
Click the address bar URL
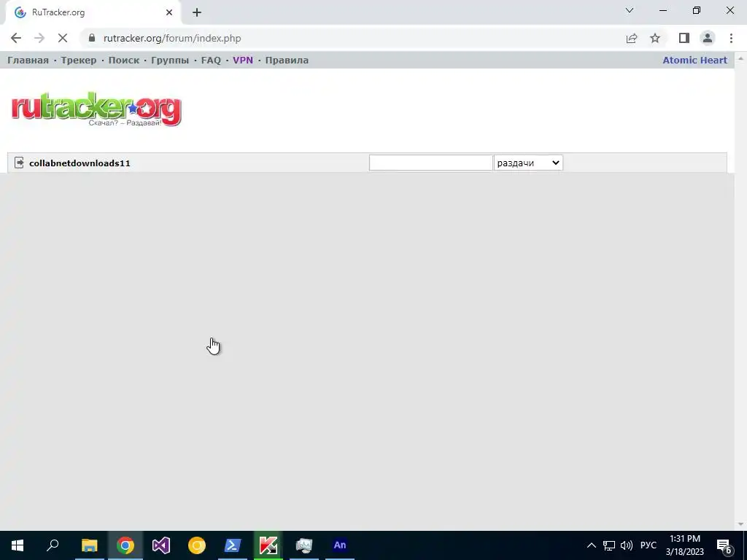pos(172,38)
